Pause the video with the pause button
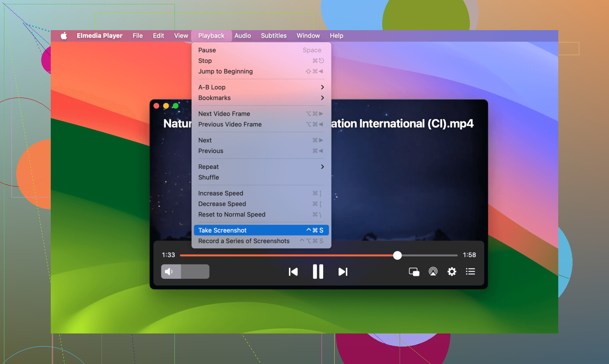Image resolution: width=609 pixels, height=364 pixels. [x=318, y=272]
